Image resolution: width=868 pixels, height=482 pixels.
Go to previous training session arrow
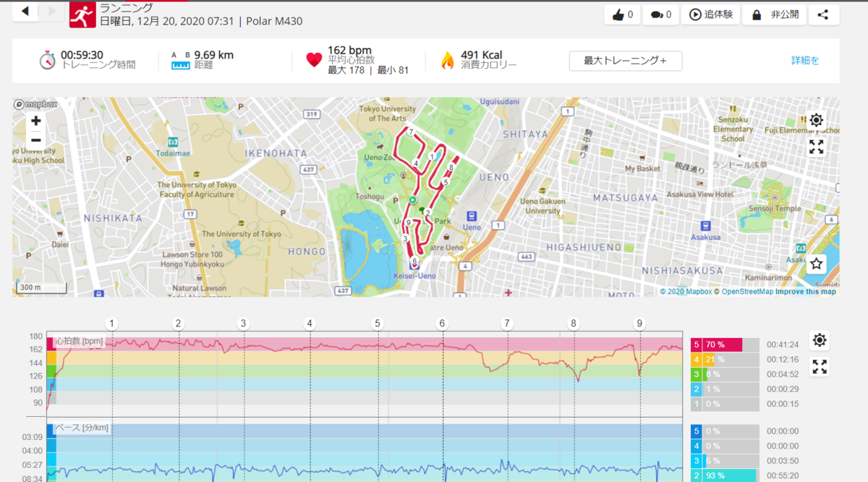click(x=26, y=11)
